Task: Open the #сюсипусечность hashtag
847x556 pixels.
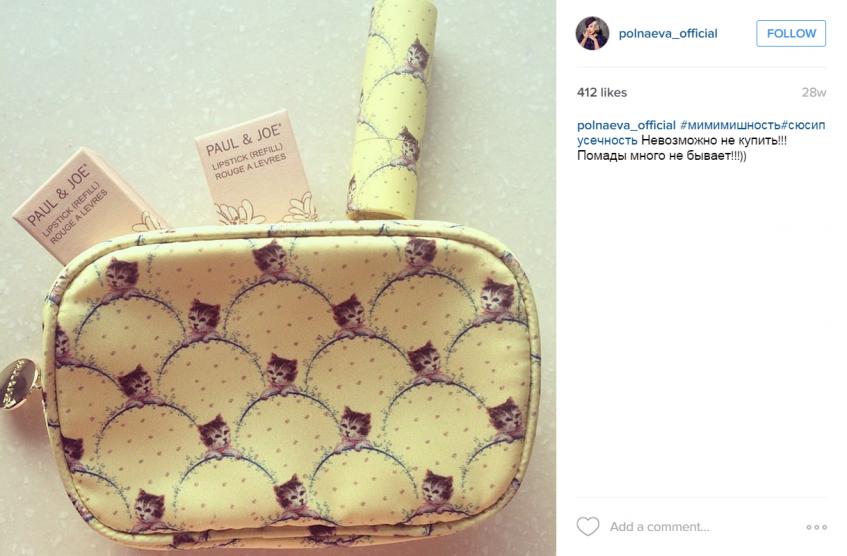Action: point(701,132)
